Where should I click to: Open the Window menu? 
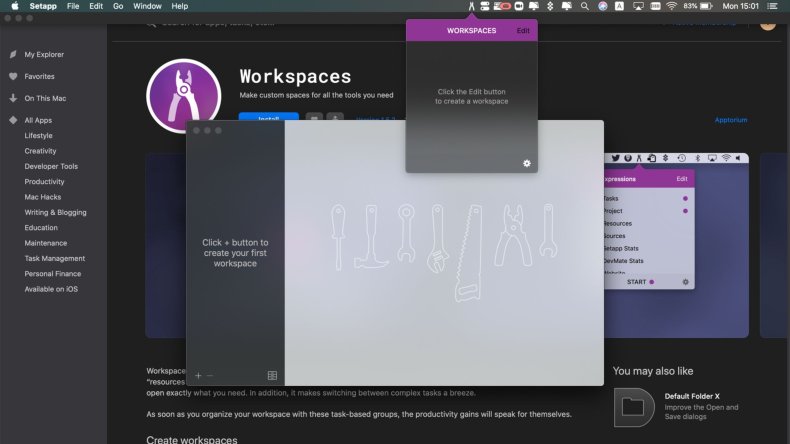pos(147,6)
